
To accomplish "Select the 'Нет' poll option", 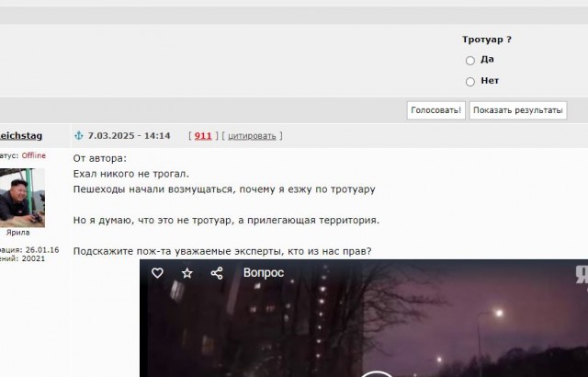I will pos(470,82).
